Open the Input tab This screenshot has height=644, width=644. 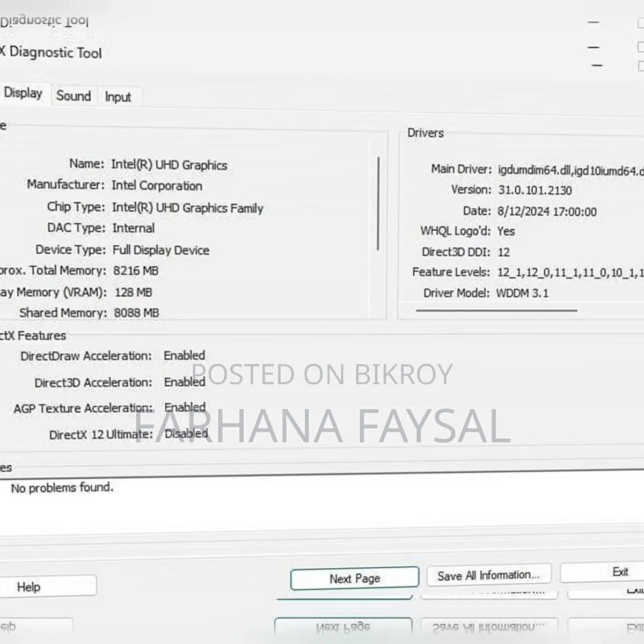tap(118, 97)
